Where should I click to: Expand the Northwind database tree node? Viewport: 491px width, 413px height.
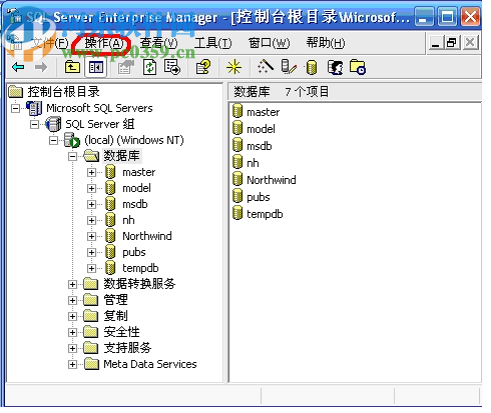pyautogui.click(x=91, y=237)
